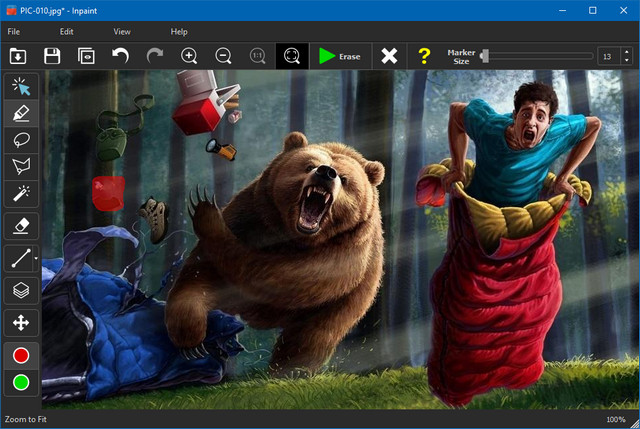
Task: Click the green Erase button
Action: (x=339, y=56)
